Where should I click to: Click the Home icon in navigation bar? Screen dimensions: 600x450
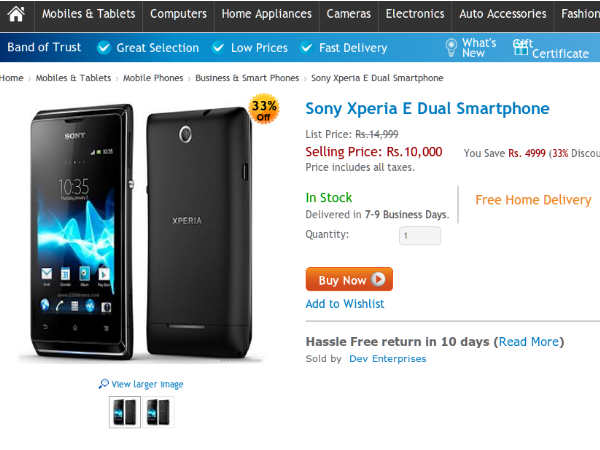pyautogui.click(x=16, y=14)
